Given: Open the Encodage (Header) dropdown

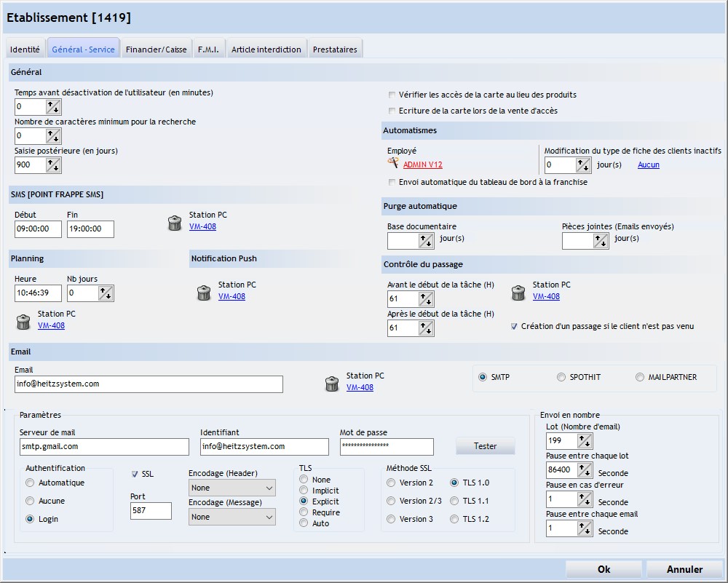Looking at the screenshot, I should pos(232,488).
